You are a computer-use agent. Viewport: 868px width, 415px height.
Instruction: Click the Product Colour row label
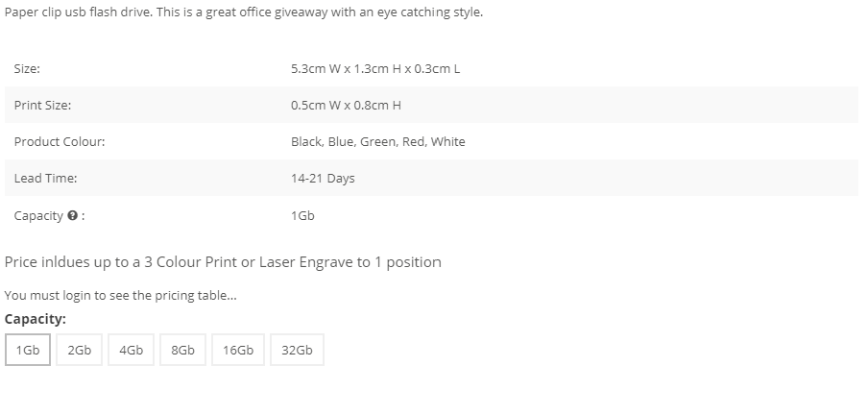60,142
